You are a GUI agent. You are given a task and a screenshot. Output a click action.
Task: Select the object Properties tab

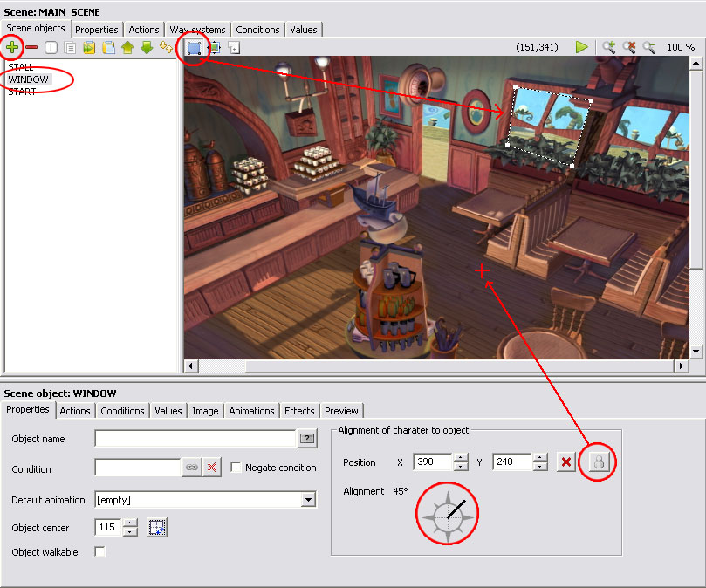point(28,409)
